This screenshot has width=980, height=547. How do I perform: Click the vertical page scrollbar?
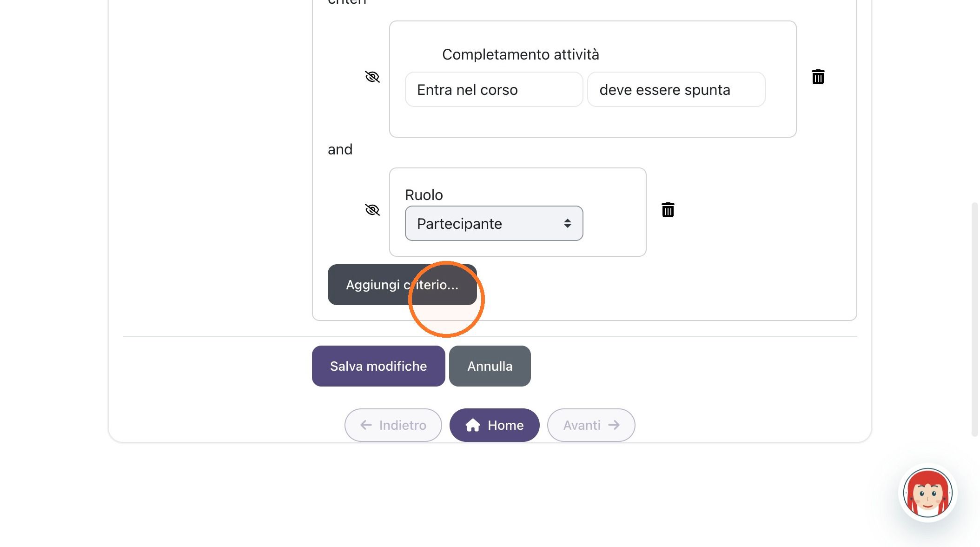tap(975, 319)
